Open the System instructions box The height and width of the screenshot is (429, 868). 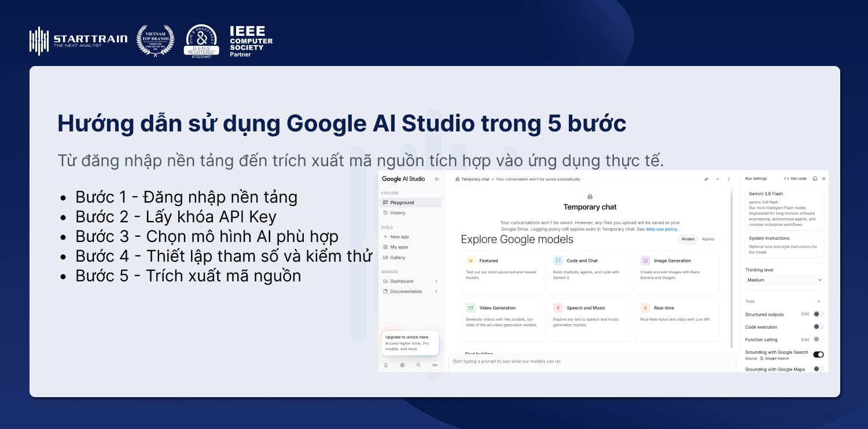[784, 245]
